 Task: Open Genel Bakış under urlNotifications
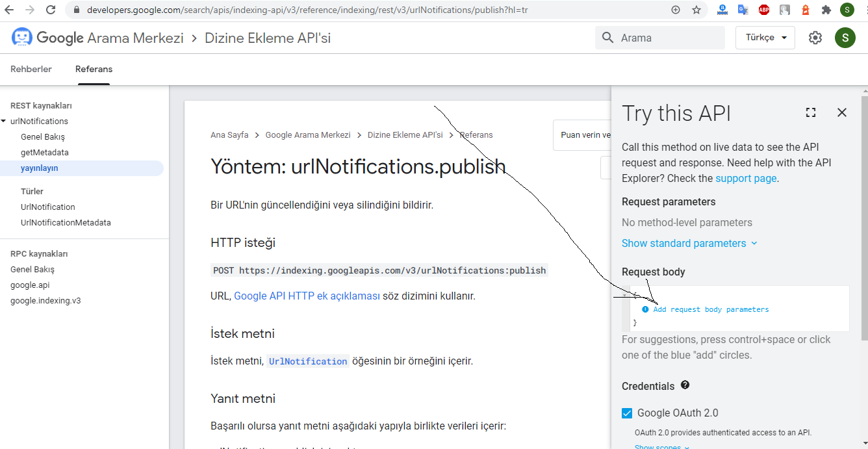coord(43,137)
